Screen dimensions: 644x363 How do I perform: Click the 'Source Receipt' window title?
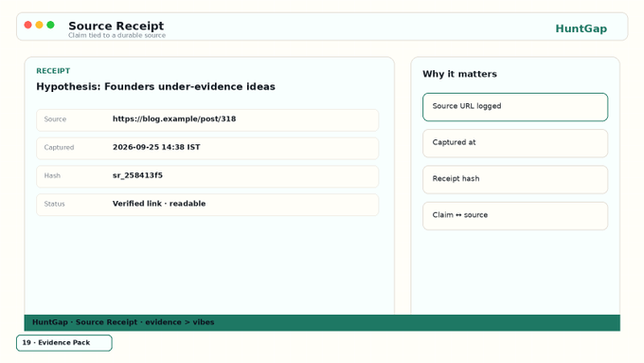116,26
